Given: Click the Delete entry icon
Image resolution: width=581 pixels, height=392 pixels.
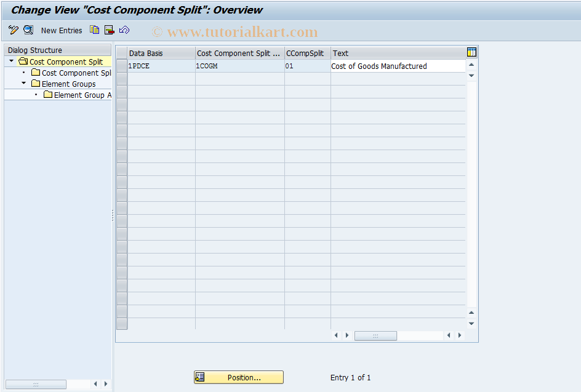Looking at the screenshot, I should [109, 30].
